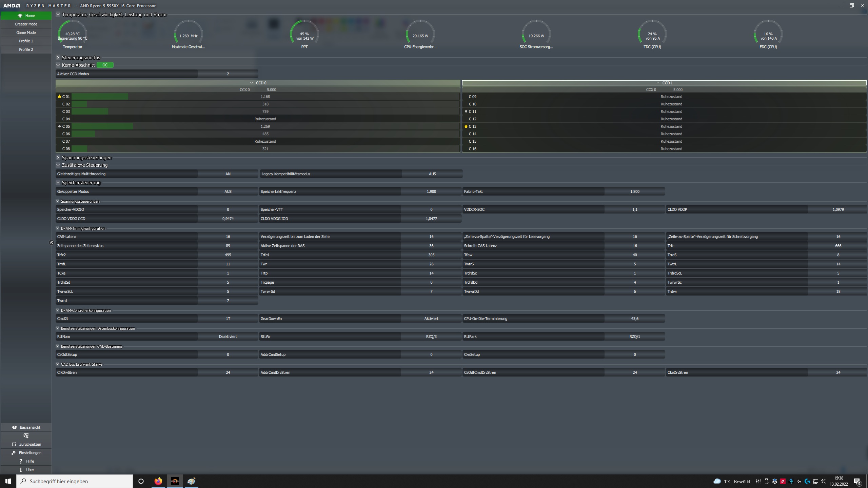Click the Hilfe question mark icon
This screenshot has width=868, height=488.
pyautogui.click(x=21, y=461)
